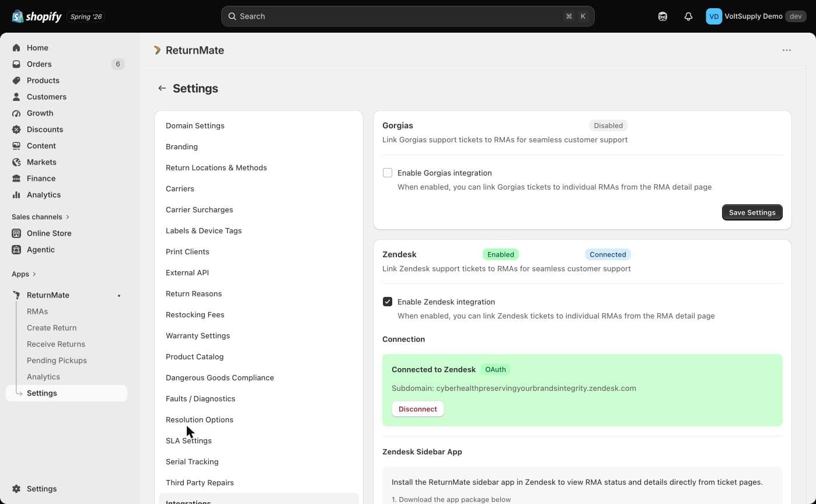Uncheck Enable Zendesk integration

pyautogui.click(x=388, y=302)
